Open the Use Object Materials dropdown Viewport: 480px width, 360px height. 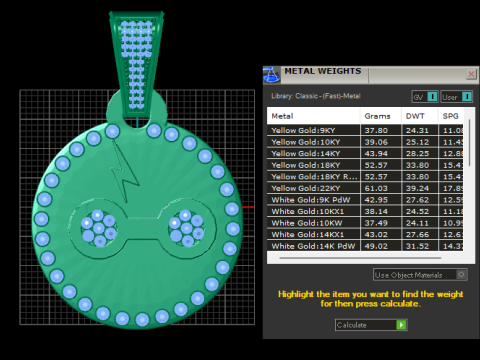[420, 275]
